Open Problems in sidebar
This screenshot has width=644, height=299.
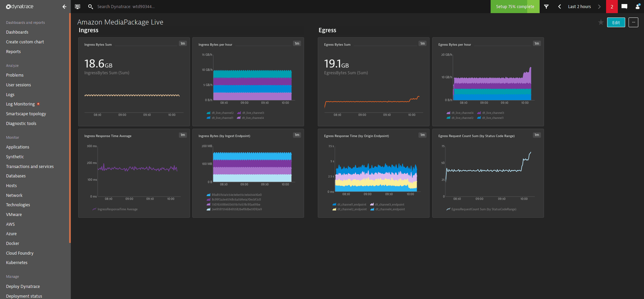point(15,75)
